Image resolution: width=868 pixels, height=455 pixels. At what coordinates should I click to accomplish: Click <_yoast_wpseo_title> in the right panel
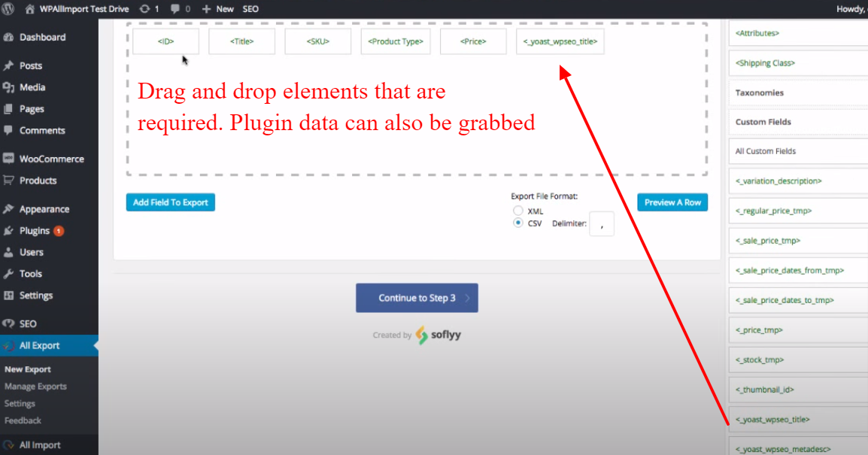pyautogui.click(x=798, y=420)
